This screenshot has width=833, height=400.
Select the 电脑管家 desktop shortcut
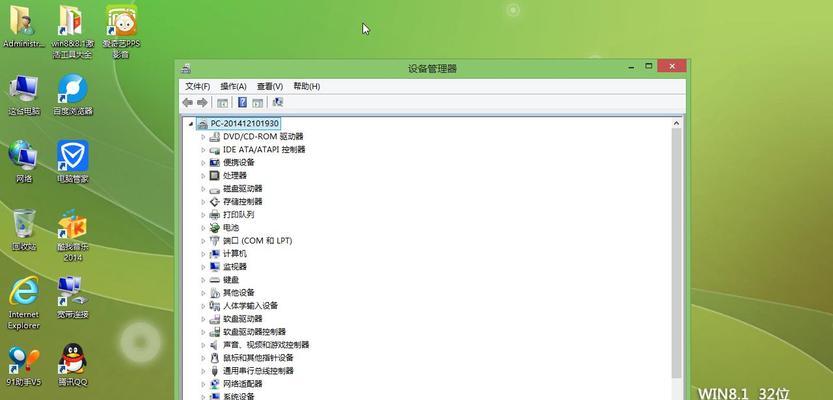(x=73, y=162)
